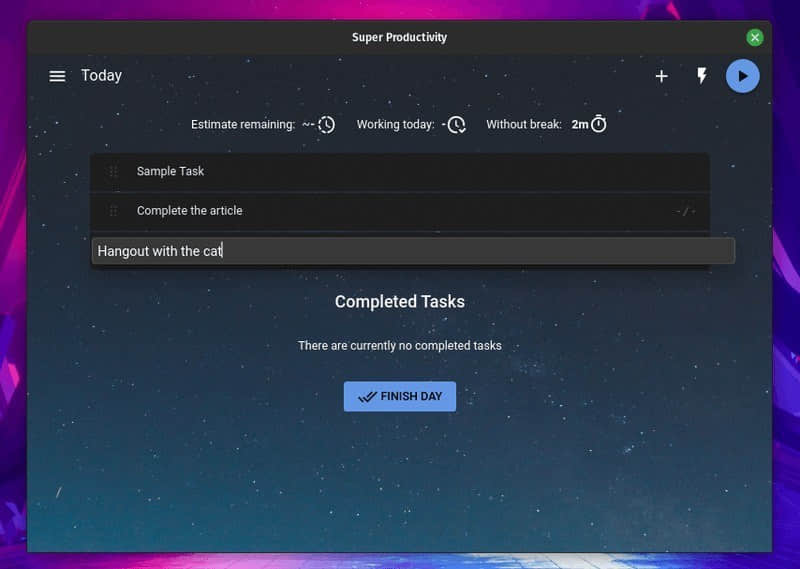Click the double-check icon on Finish Day
Image resolution: width=800 pixels, height=569 pixels.
pyautogui.click(x=367, y=397)
